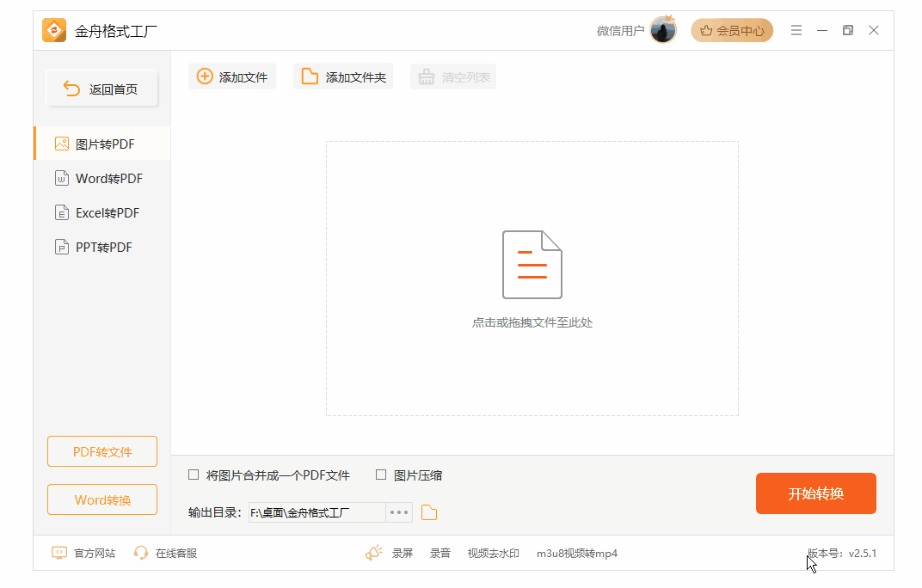Open the PPT转PDF conversion option

[103, 248]
